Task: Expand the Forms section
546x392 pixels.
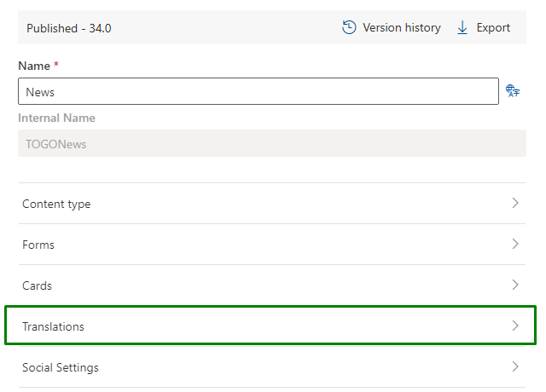Action: pyautogui.click(x=272, y=245)
